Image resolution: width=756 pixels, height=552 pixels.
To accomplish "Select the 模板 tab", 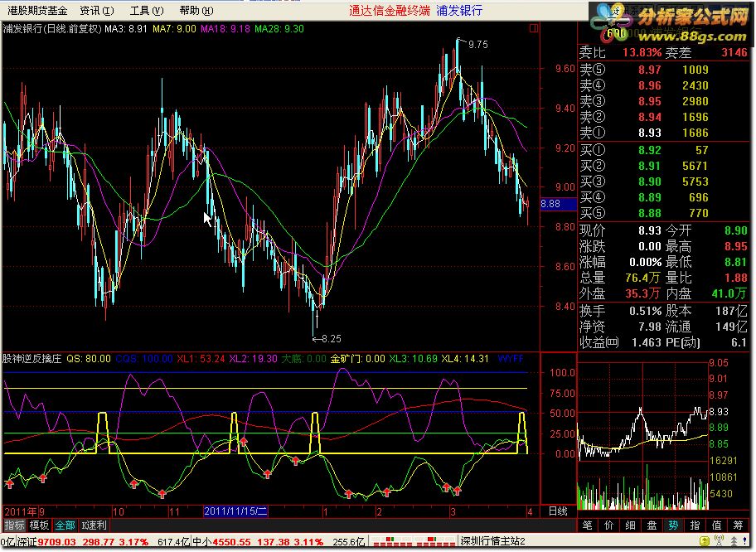I will pos(39,525).
